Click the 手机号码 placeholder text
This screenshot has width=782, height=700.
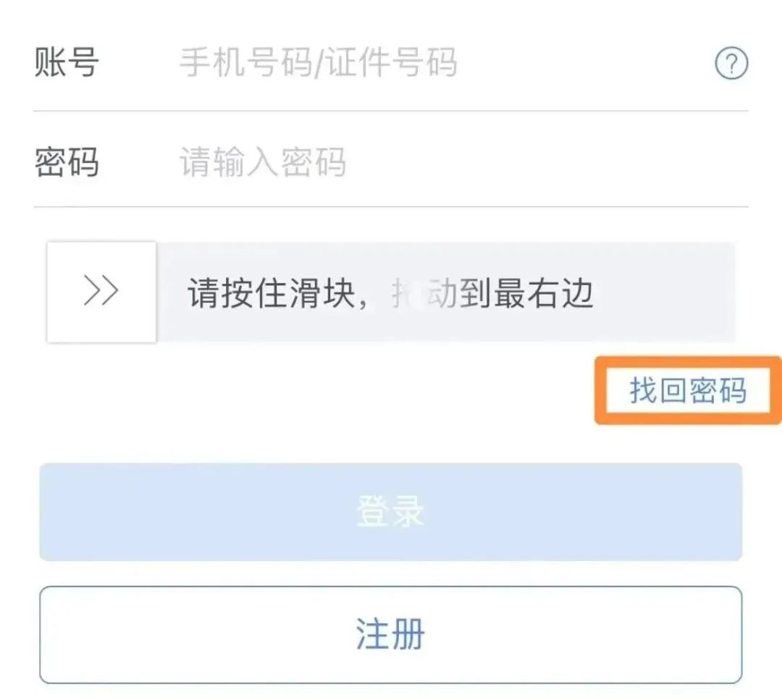pos(246,63)
